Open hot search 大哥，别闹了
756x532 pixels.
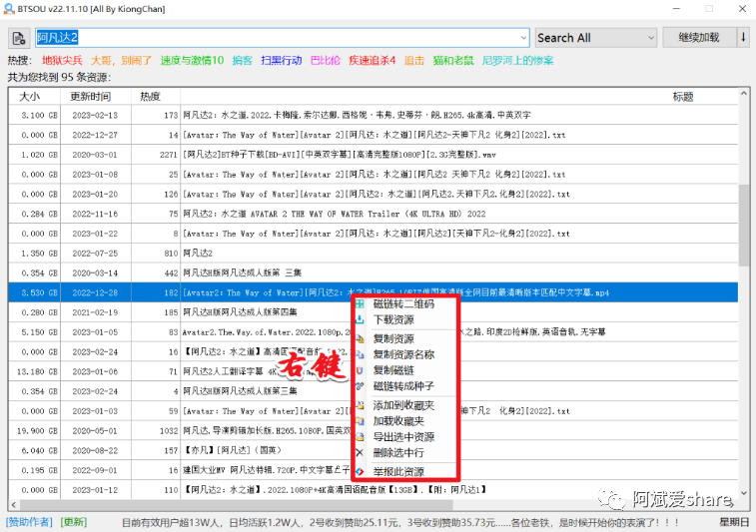point(121,60)
